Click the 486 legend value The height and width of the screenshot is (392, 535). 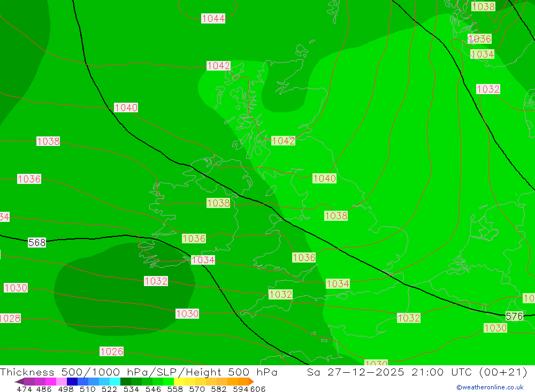tap(44, 389)
